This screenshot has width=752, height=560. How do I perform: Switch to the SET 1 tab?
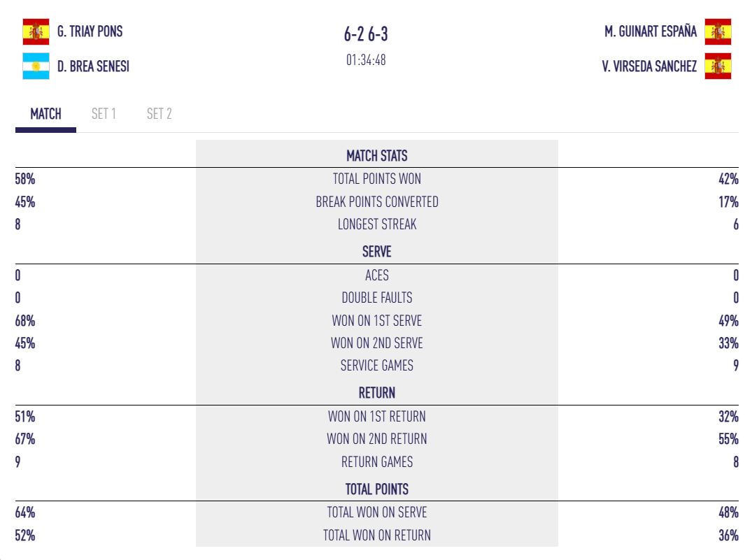coord(104,114)
